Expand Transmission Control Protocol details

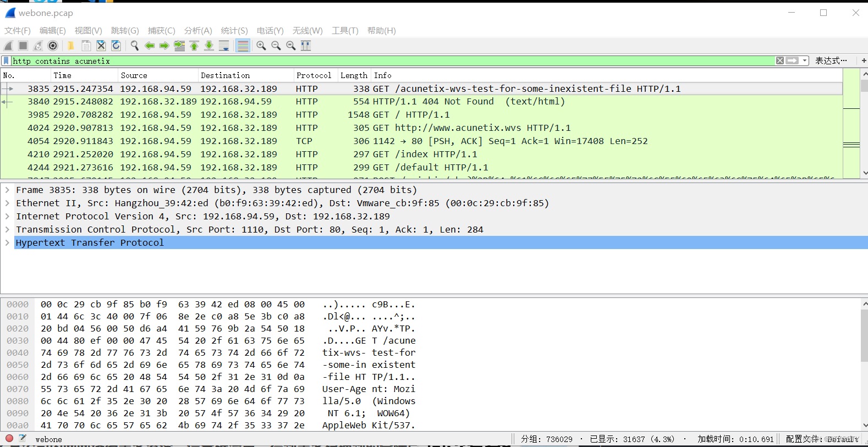point(7,229)
